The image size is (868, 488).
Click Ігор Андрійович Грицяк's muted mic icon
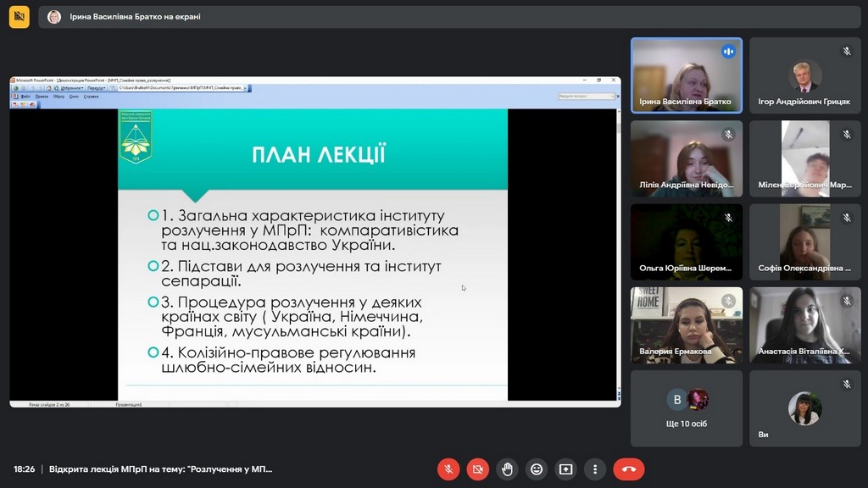(846, 52)
